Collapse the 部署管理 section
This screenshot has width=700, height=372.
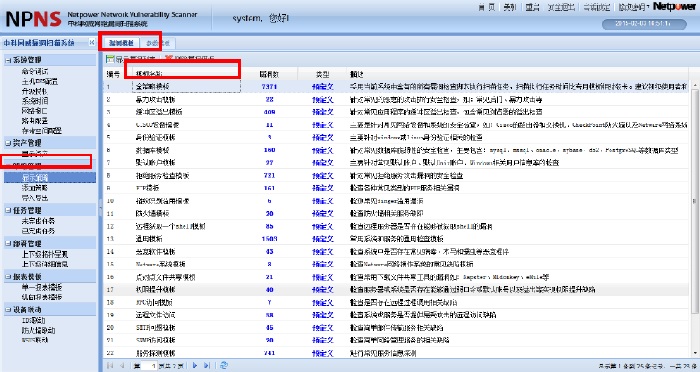coord(8,243)
